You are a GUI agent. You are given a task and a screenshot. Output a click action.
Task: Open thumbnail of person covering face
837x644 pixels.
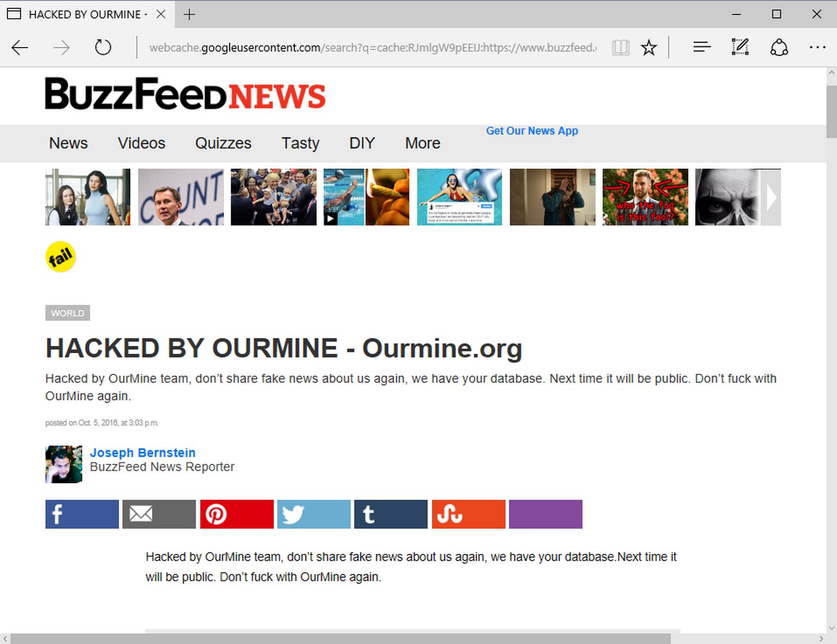pyautogui.click(x=552, y=197)
